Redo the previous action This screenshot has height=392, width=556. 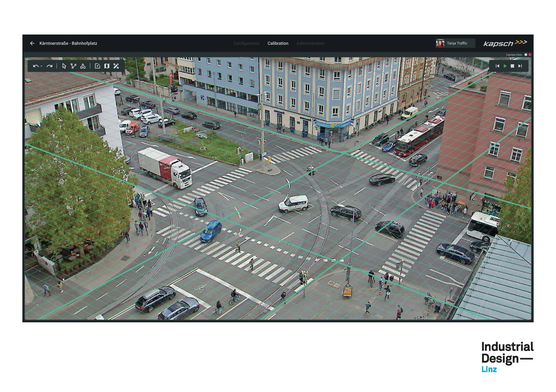coord(50,66)
